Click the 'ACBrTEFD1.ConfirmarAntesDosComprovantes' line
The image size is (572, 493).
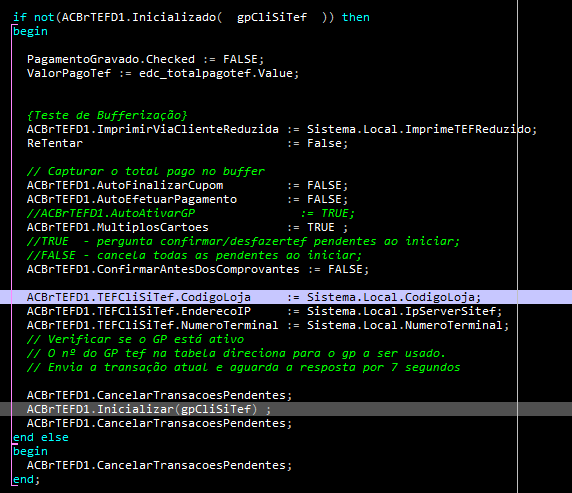[x=198, y=269]
